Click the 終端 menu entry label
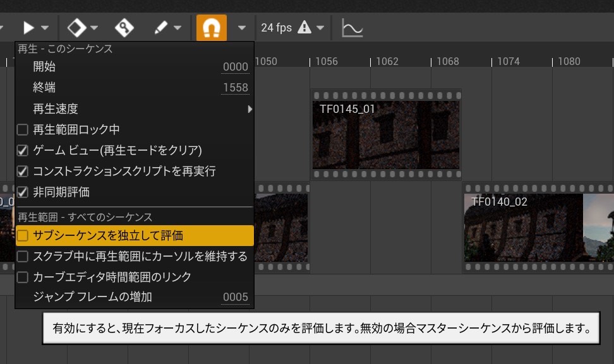The width and height of the screenshot is (614, 364). point(44,87)
